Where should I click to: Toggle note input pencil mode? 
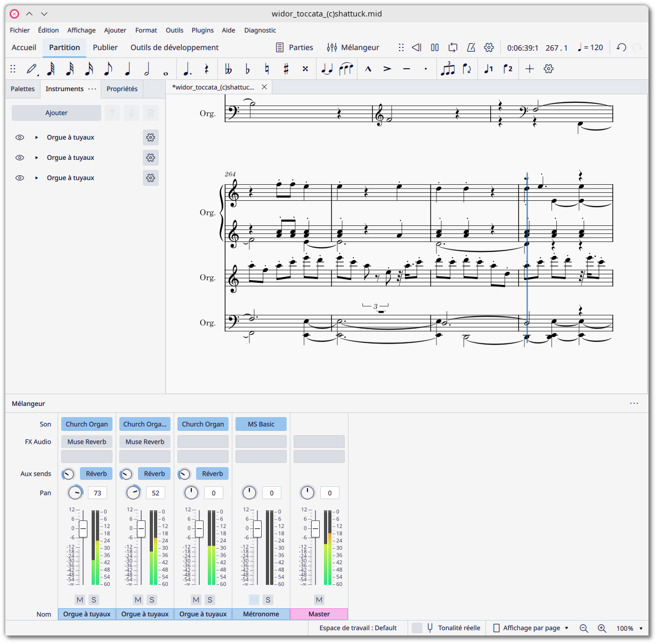tap(32, 69)
